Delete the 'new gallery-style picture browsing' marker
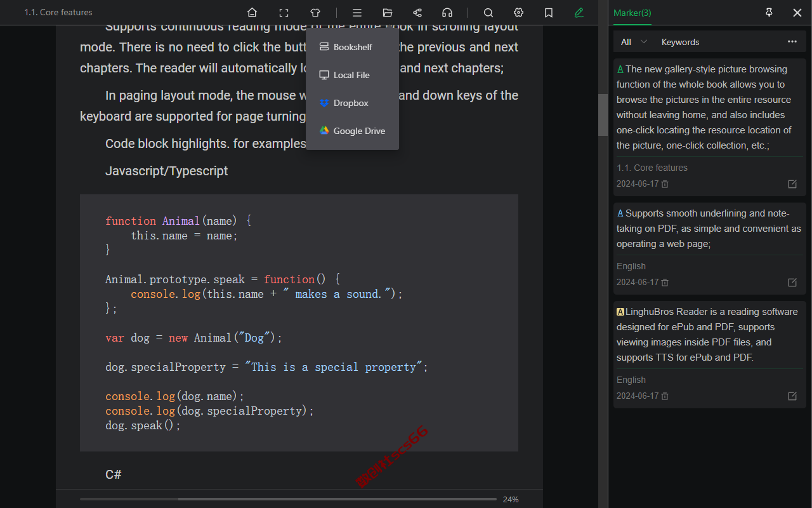The height and width of the screenshot is (508, 812). 665,184
